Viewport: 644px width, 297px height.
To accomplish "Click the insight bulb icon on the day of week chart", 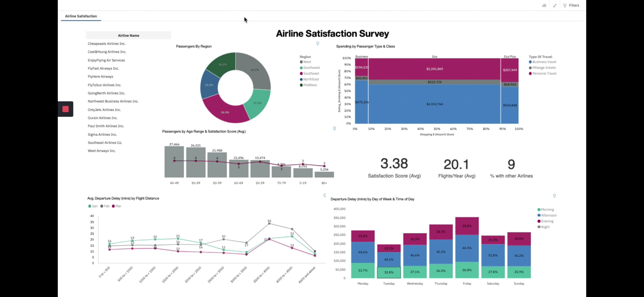I will tap(554, 196).
